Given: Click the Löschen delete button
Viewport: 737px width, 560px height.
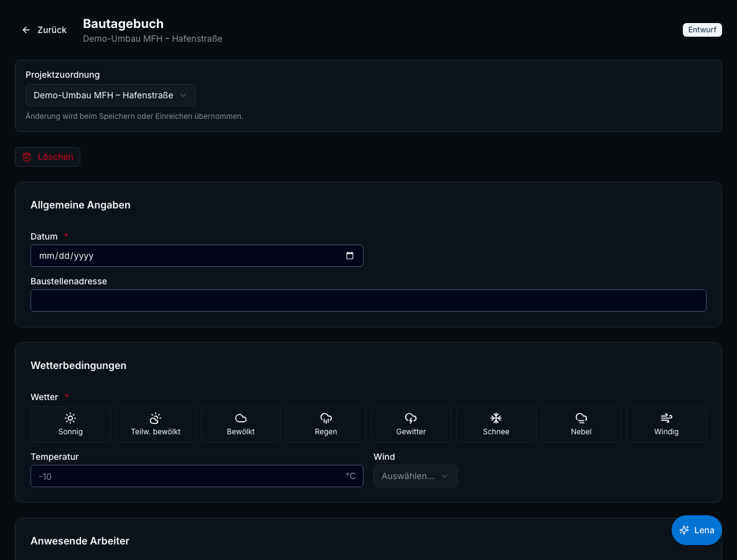Looking at the screenshot, I should [47, 157].
